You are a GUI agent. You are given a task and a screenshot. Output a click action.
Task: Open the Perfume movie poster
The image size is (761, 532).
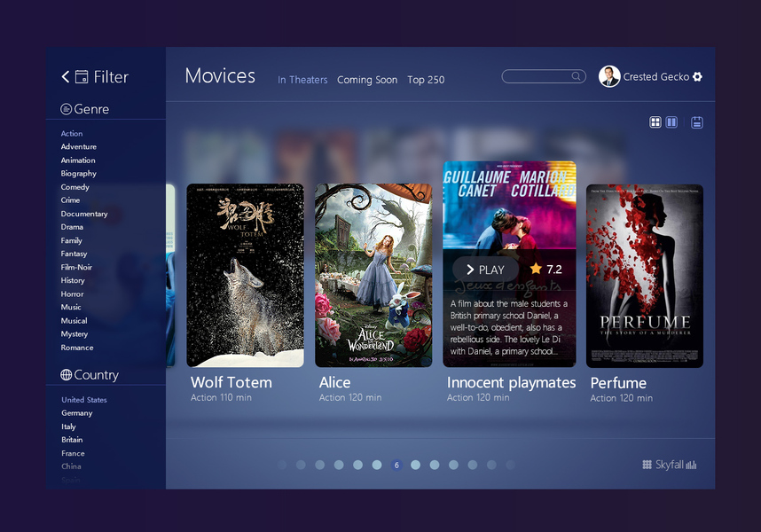(645, 276)
